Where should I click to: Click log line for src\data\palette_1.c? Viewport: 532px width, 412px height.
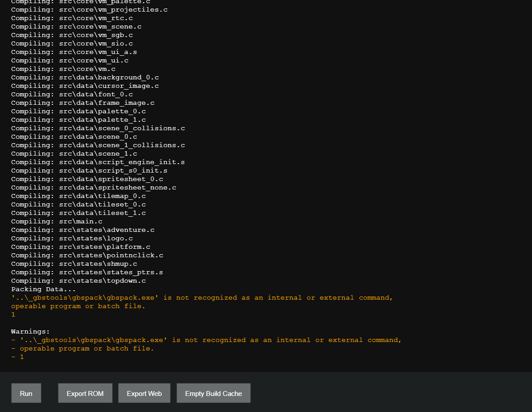pos(78,119)
